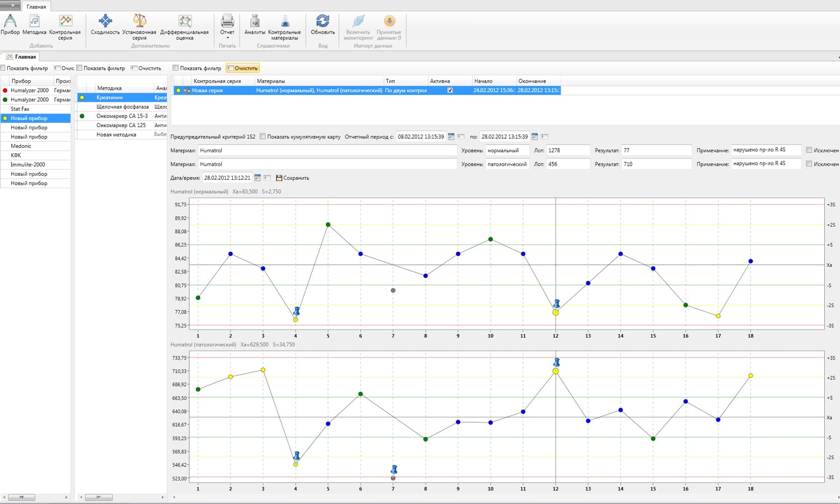Click the Методика list horizontal scrollbar thumb
Screen dimensions: 840x504
pos(99,497)
